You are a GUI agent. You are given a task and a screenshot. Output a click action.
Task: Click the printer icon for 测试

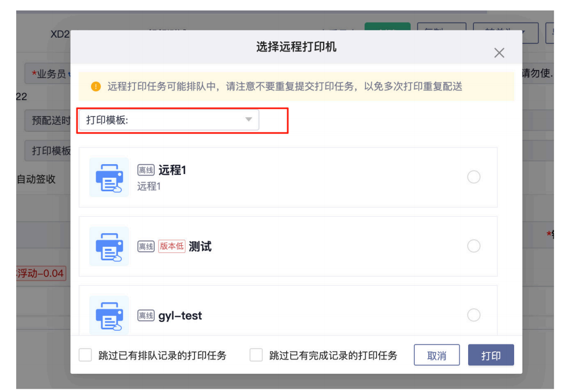[x=109, y=246]
